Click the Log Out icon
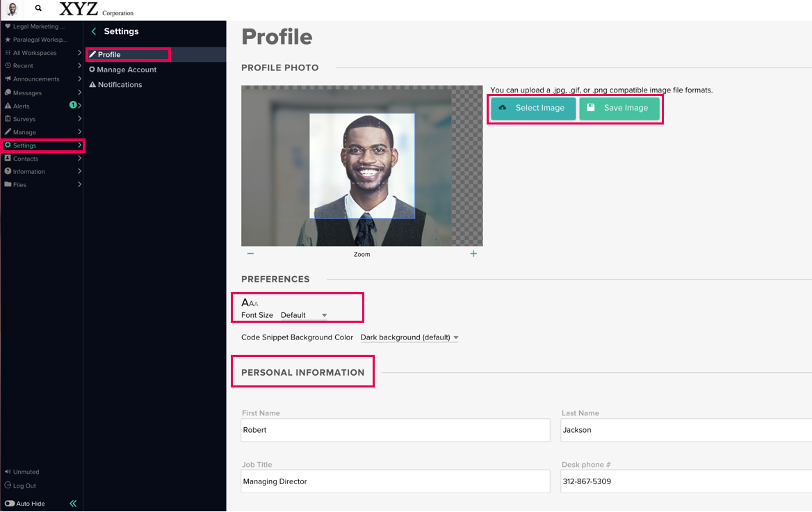The height and width of the screenshot is (512, 812). coord(8,486)
